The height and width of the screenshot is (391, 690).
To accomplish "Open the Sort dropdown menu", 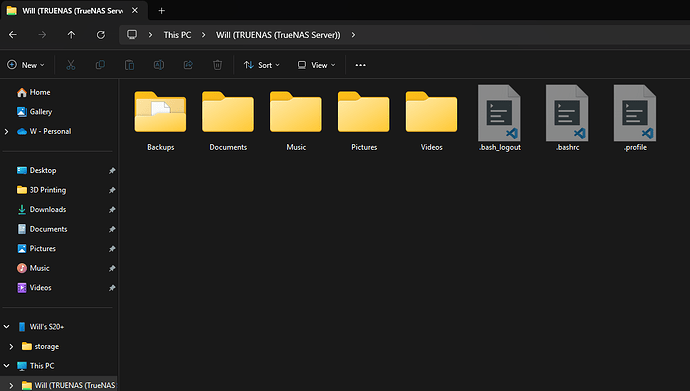I will click(262, 65).
